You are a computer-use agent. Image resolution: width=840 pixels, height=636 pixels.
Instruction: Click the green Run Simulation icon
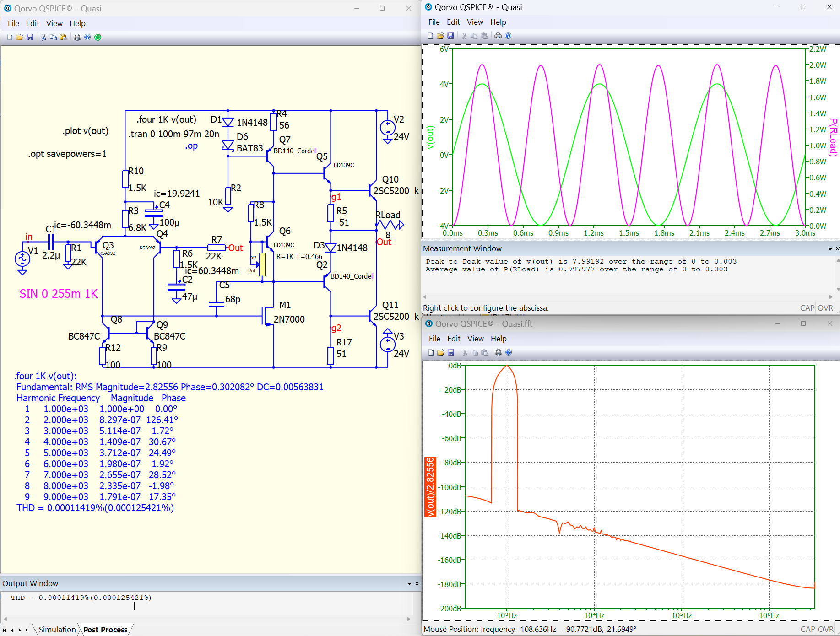tap(98, 37)
